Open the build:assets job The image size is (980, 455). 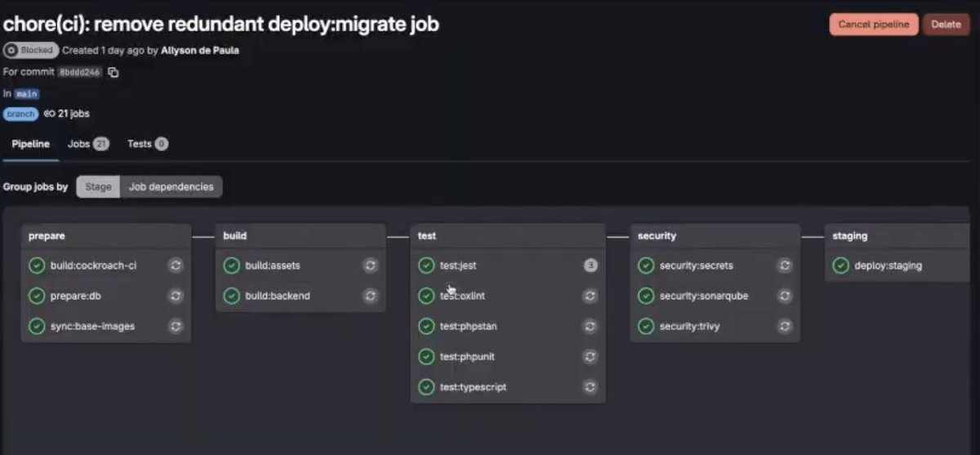pyautogui.click(x=273, y=265)
